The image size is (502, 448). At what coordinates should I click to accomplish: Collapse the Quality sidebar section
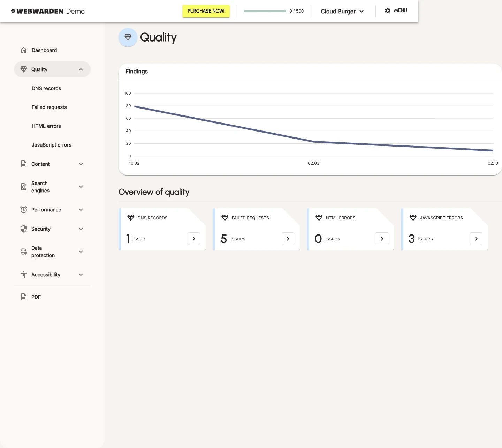click(x=81, y=69)
